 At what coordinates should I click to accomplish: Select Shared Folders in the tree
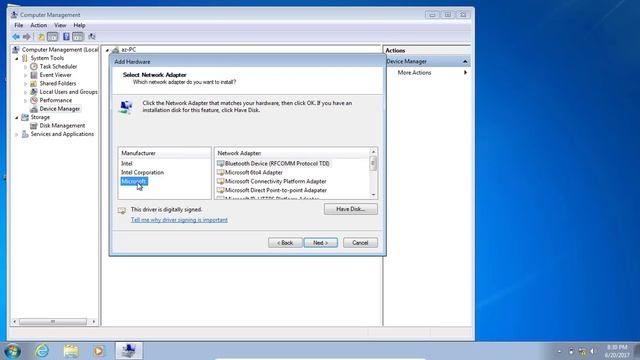point(58,83)
